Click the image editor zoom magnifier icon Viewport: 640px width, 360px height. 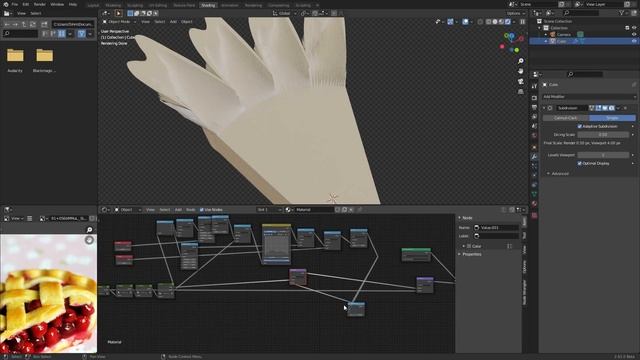click(89, 230)
